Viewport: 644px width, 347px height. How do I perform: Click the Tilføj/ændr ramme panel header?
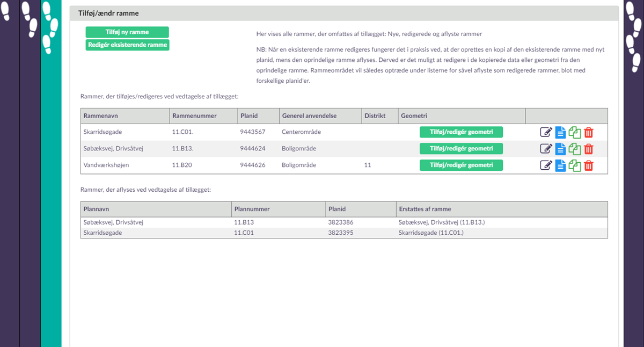[343, 13]
